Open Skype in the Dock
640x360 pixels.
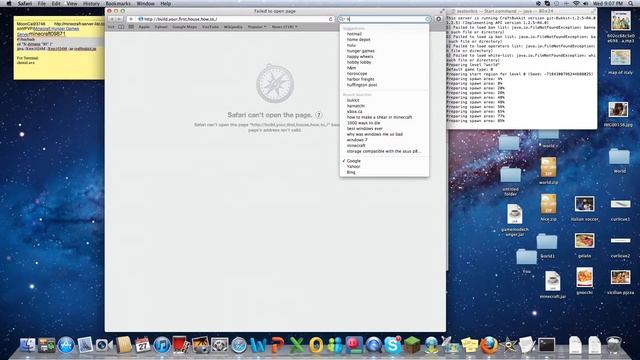click(393, 345)
